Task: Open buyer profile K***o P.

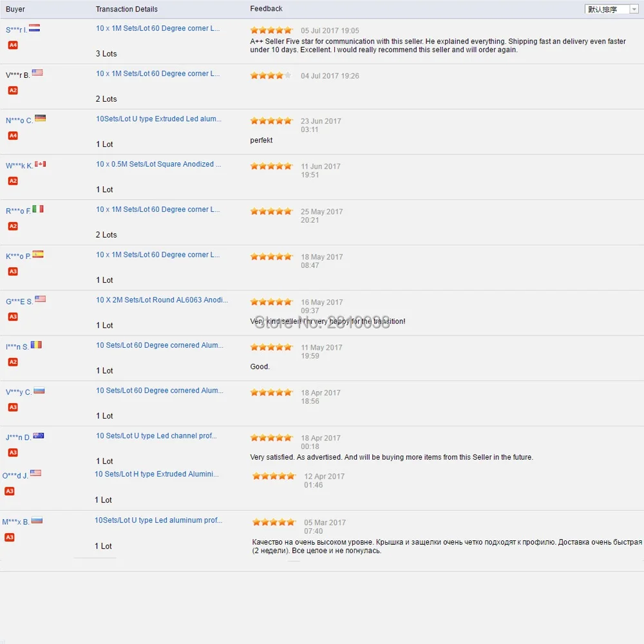Action: coord(18,256)
